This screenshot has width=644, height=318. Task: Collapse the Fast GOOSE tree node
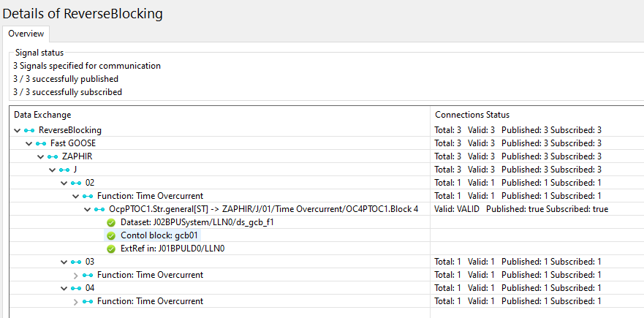[x=29, y=143]
